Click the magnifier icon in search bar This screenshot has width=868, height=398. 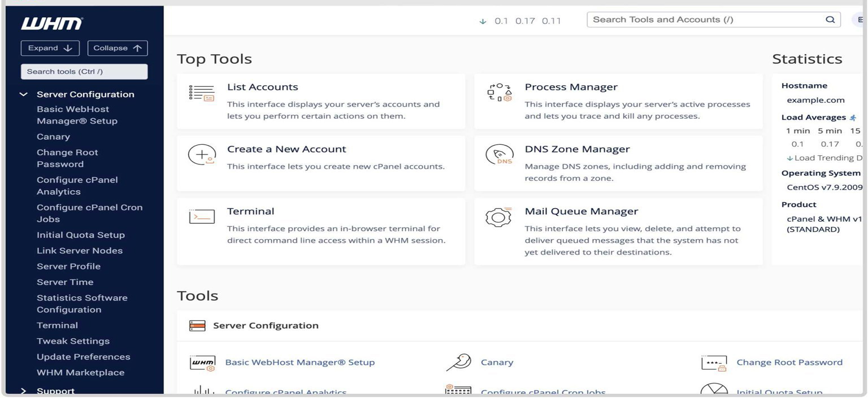830,19
